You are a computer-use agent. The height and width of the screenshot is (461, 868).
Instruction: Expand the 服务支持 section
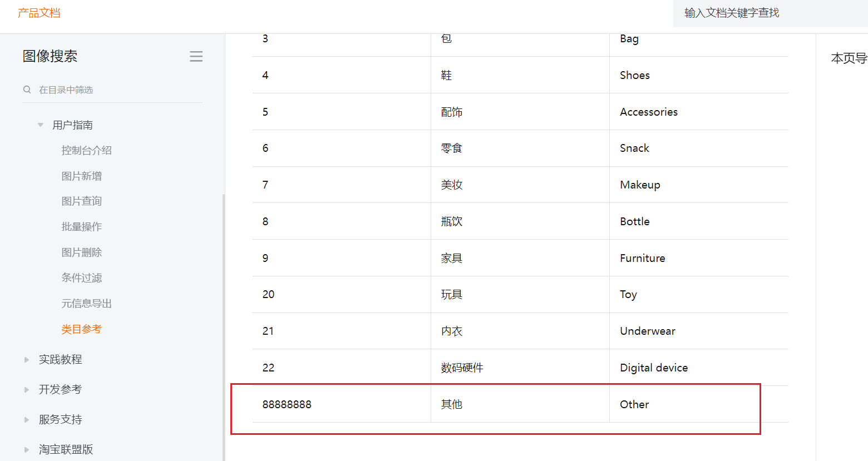(26, 420)
